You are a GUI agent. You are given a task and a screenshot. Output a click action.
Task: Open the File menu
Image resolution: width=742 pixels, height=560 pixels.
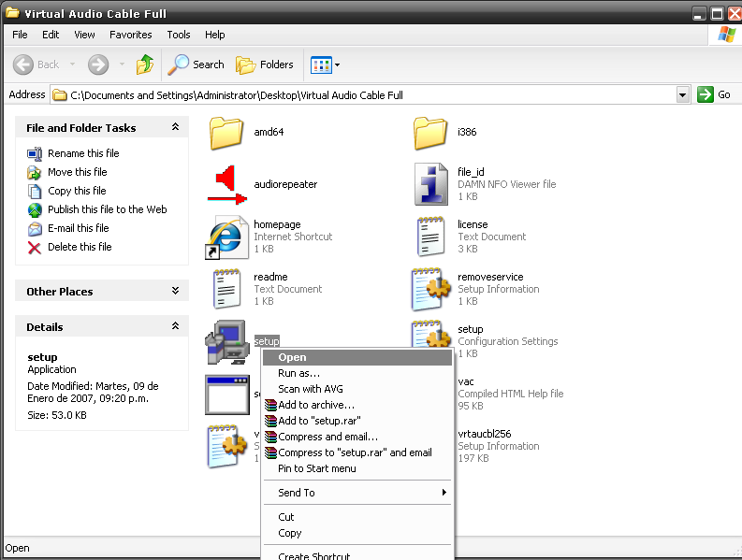tap(20, 35)
